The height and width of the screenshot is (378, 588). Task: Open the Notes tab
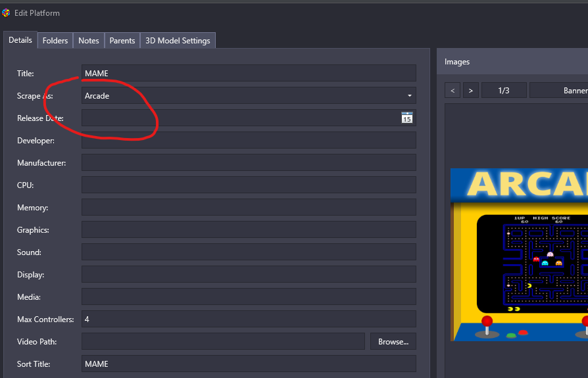pos(89,41)
